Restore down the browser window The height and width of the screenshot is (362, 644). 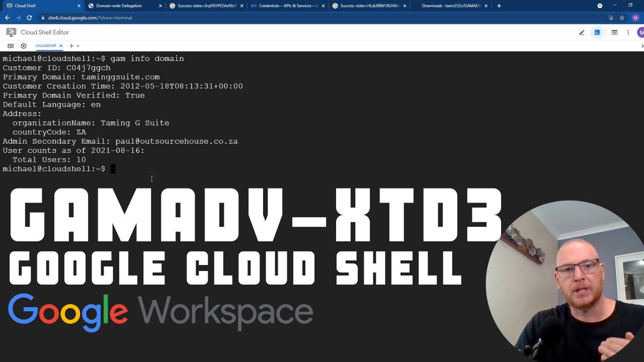click(x=630, y=6)
